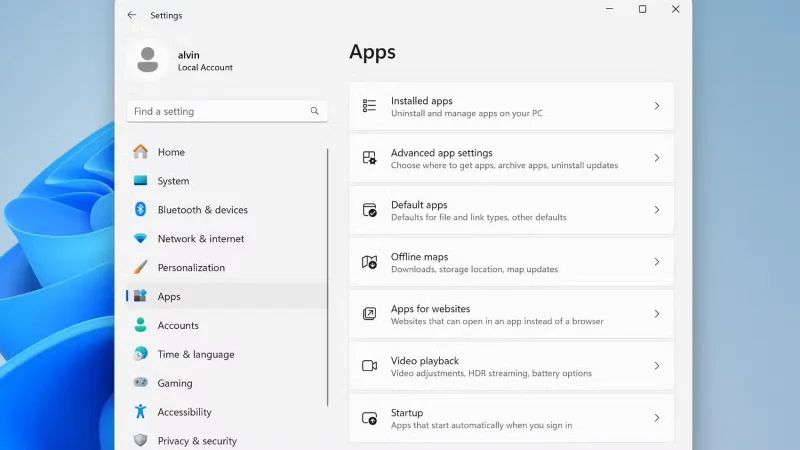Image resolution: width=800 pixels, height=450 pixels.
Task: Click the alvin user profile avatar
Action: point(148,60)
